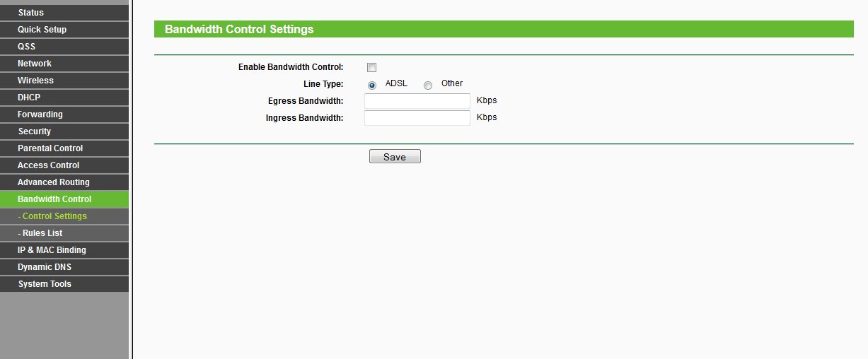
Task: Expand the DHCP sidebar section
Action: 29,98
